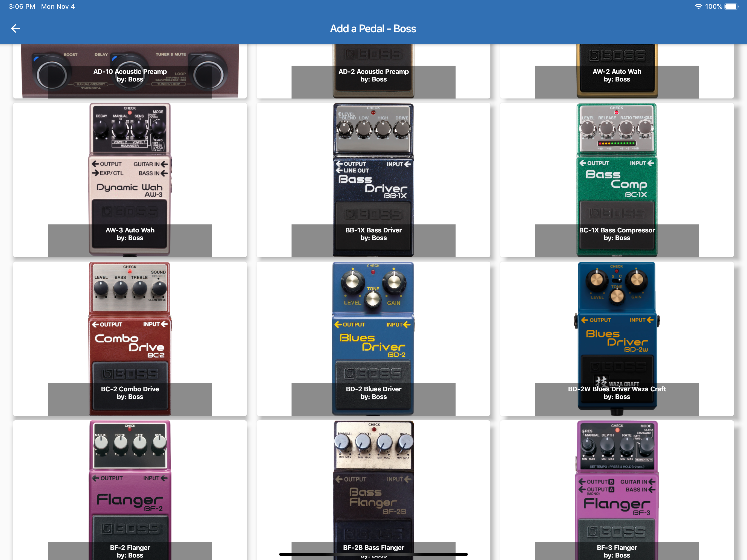Pick the AW-3 Auto Wah Dynamic Wah pedal
The width and height of the screenshot is (747, 560).
(130, 180)
